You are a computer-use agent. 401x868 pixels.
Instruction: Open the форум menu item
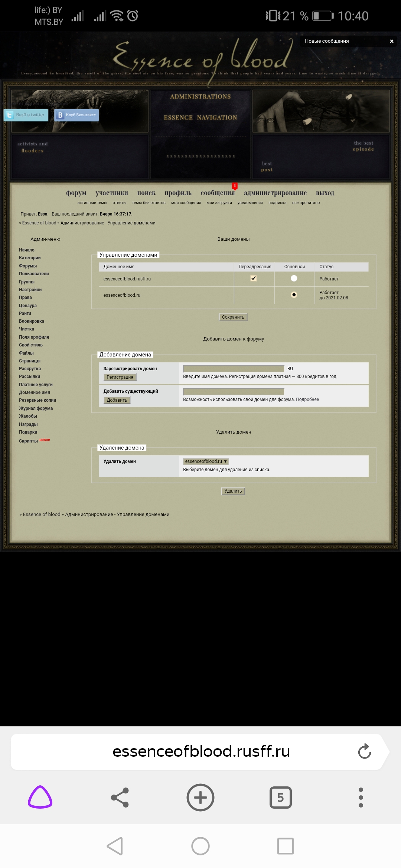click(76, 193)
